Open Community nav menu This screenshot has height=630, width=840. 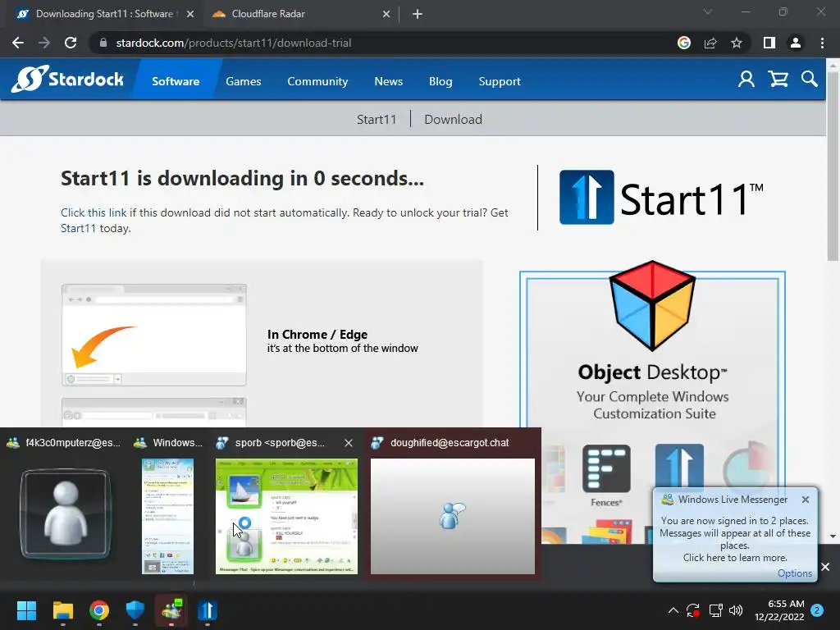pyautogui.click(x=317, y=81)
